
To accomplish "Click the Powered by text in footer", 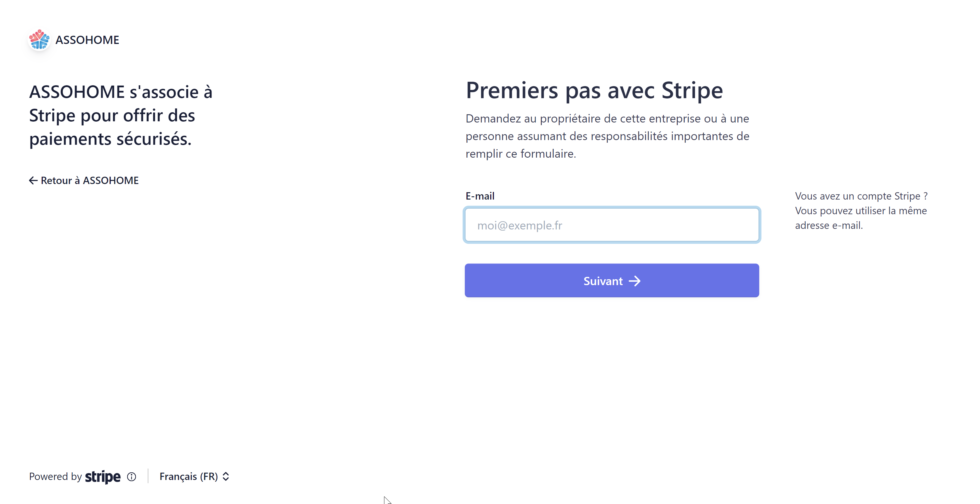I will (56, 477).
